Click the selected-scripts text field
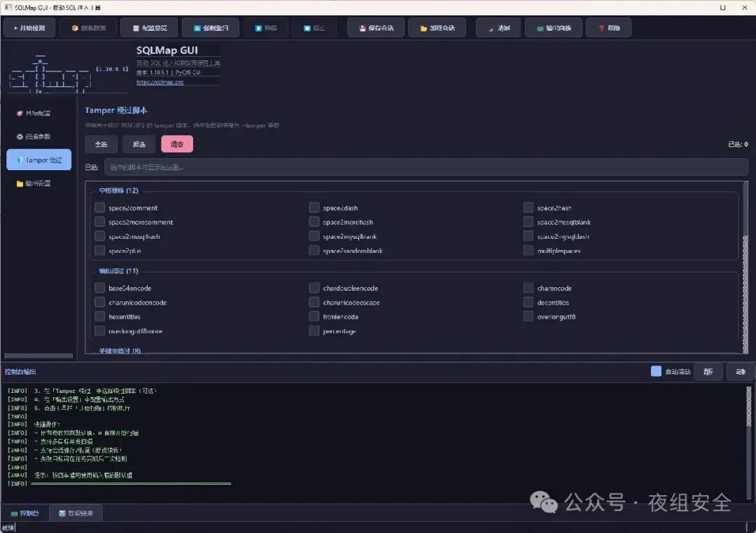The height and width of the screenshot is (533, 756). (426, 167)
